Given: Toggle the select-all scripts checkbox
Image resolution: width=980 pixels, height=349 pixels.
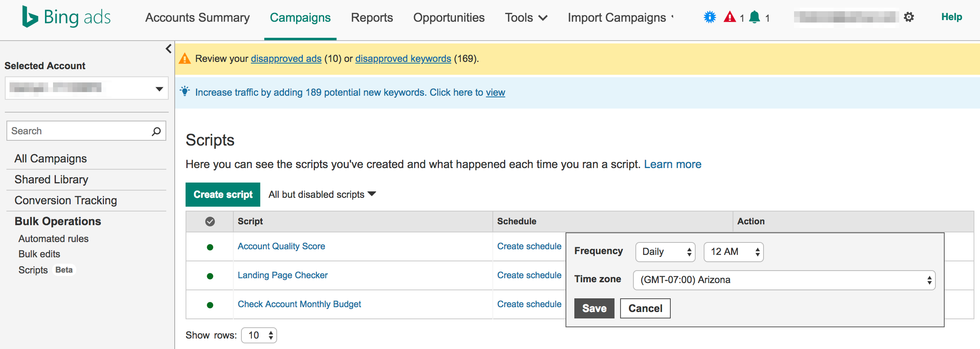Looking at the screenshot, I should click(210, 222).
